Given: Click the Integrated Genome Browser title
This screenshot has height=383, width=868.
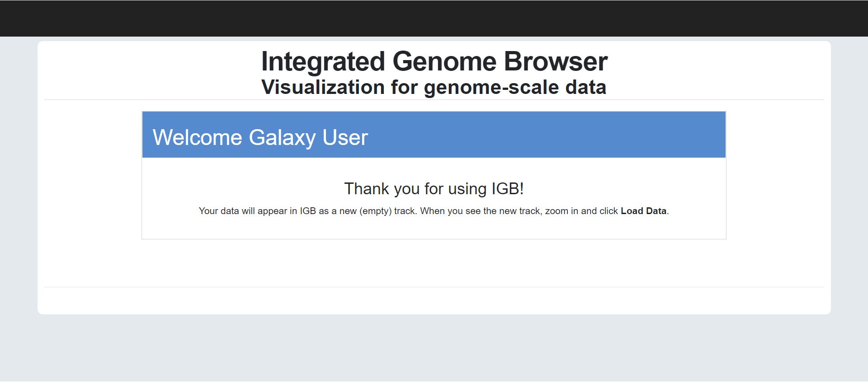Looking at the screenshot, I should pos(434,61).
